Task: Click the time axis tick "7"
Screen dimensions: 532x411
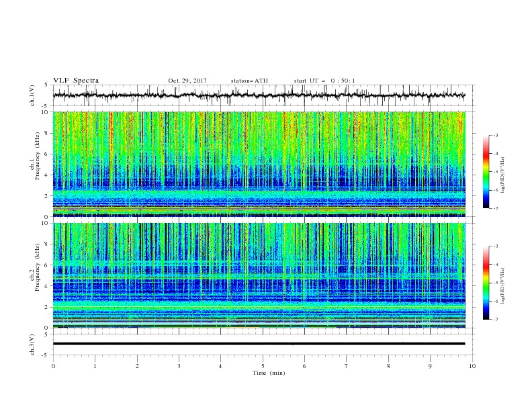Action: tap(347, 366)
